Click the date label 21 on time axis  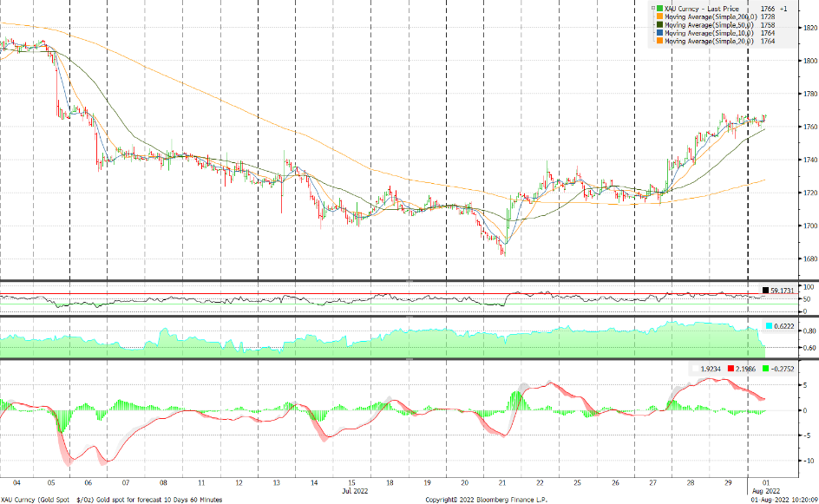(x=502, y=483)
